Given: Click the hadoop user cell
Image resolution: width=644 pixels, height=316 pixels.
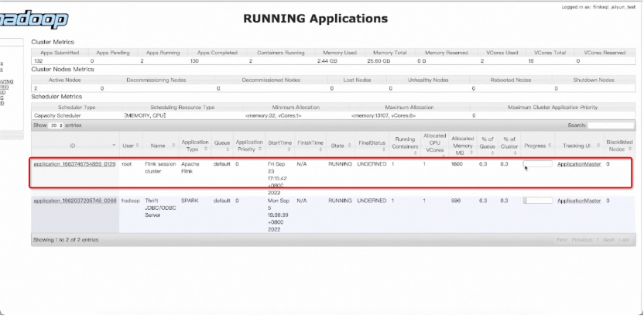Looking at the screenshot, I should (x=131, y=201).
